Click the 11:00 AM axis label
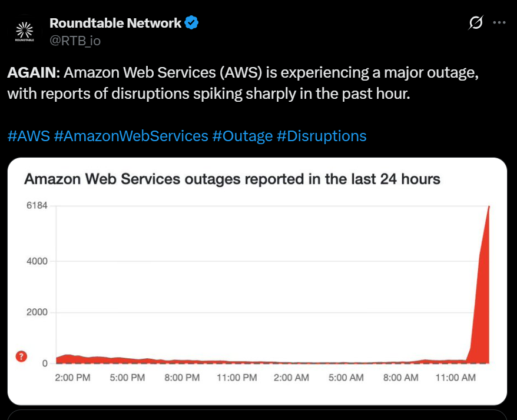Screen dimensions: 517x420 pos(455,378)
